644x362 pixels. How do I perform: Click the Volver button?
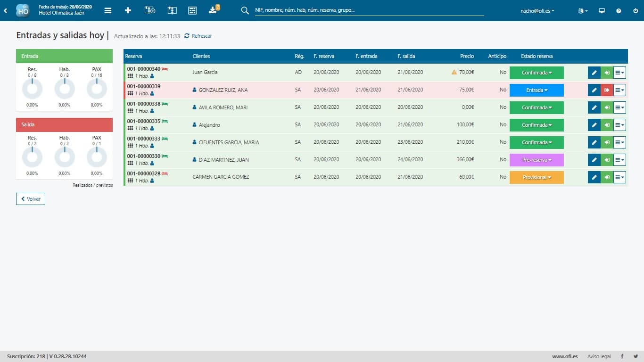pos(31,199)
